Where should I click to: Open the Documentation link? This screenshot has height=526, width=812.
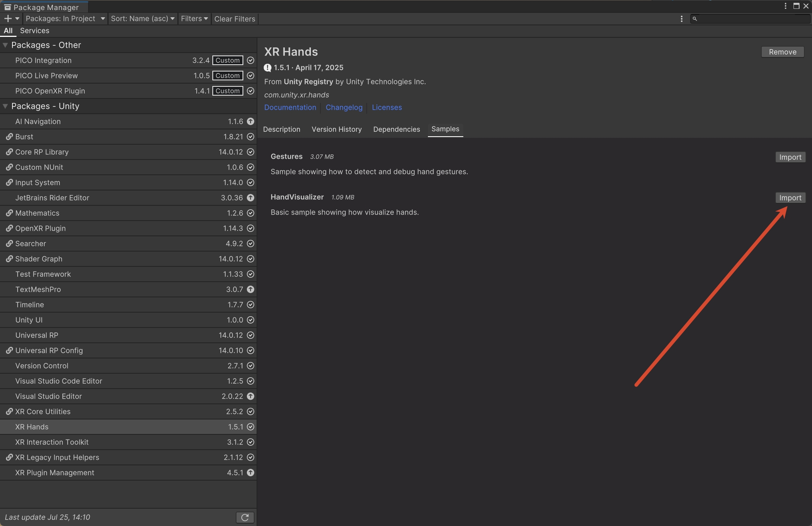(x=290, y=107)
